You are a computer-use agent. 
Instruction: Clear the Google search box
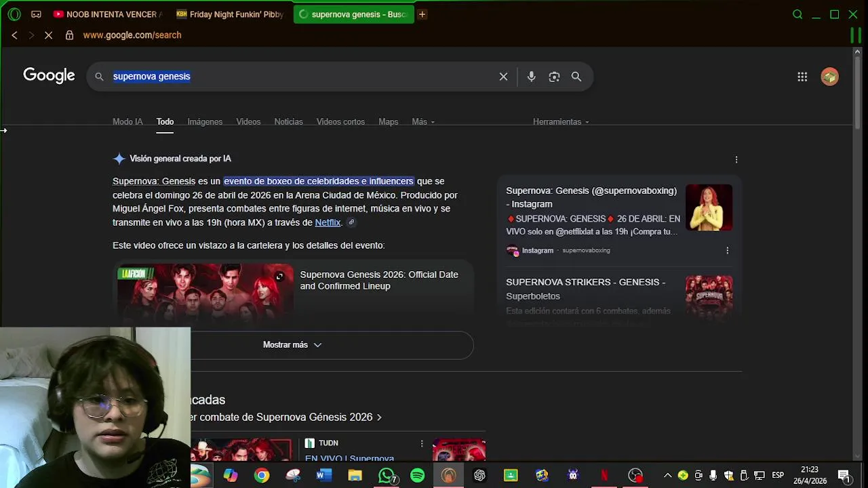(503, 77)
